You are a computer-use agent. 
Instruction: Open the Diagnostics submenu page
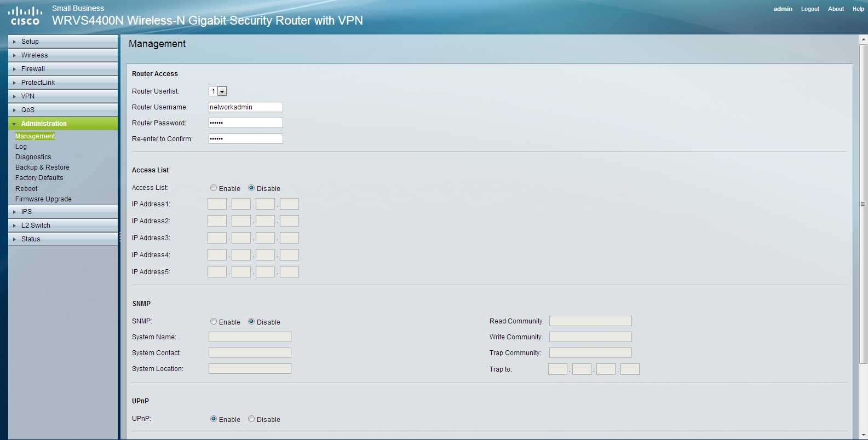33,157
